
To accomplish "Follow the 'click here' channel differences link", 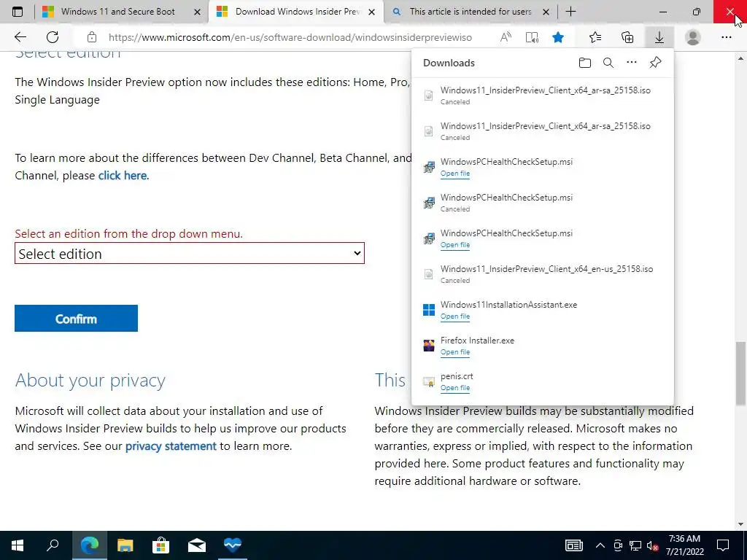I will pos(123,175).
